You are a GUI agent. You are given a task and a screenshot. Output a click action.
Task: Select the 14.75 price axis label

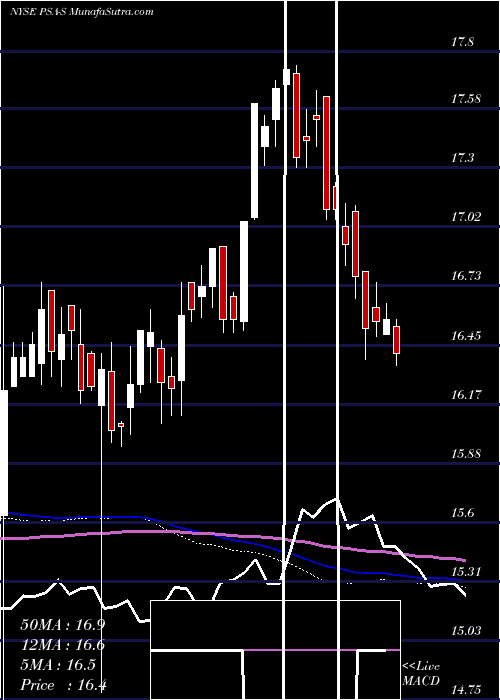tap(466, 690)
